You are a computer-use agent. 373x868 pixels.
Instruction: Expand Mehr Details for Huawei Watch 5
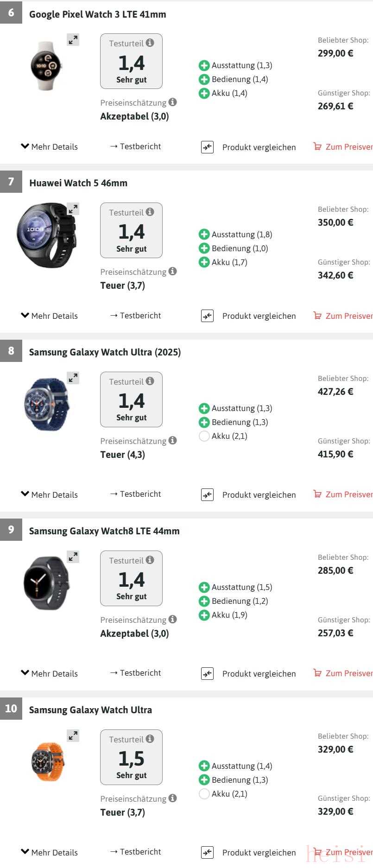point(49,316)
